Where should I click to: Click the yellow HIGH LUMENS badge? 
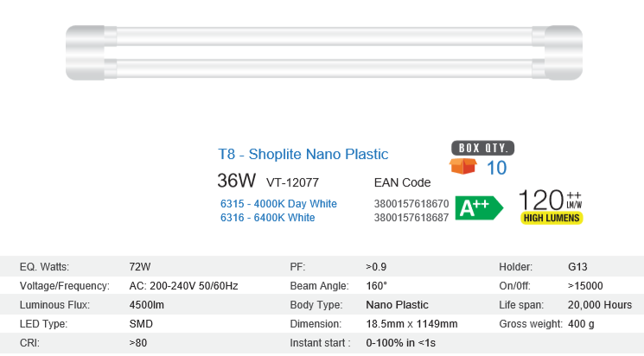(552, 219)
